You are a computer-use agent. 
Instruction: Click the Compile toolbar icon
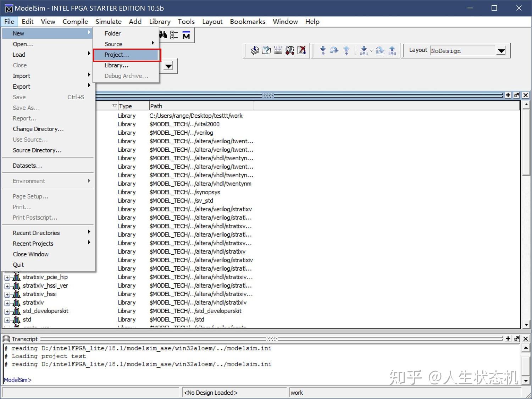254,50
